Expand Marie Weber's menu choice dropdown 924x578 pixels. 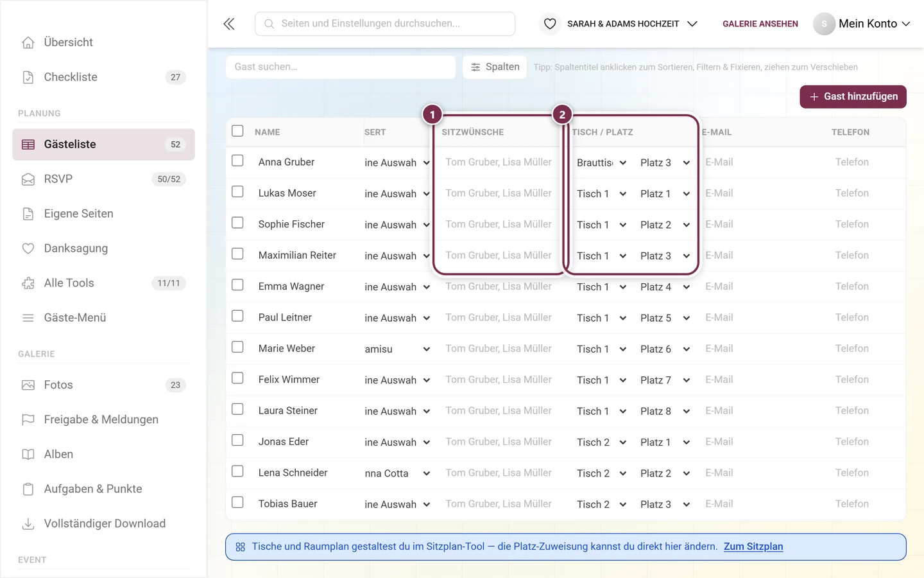(397, 349)
